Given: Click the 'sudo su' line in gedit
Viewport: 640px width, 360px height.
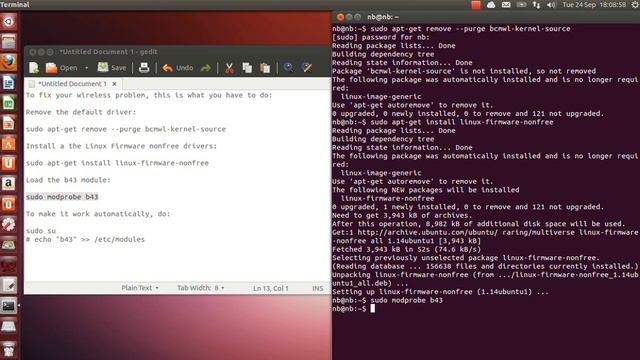Looking at the screenshot, I should coord(41,231).
